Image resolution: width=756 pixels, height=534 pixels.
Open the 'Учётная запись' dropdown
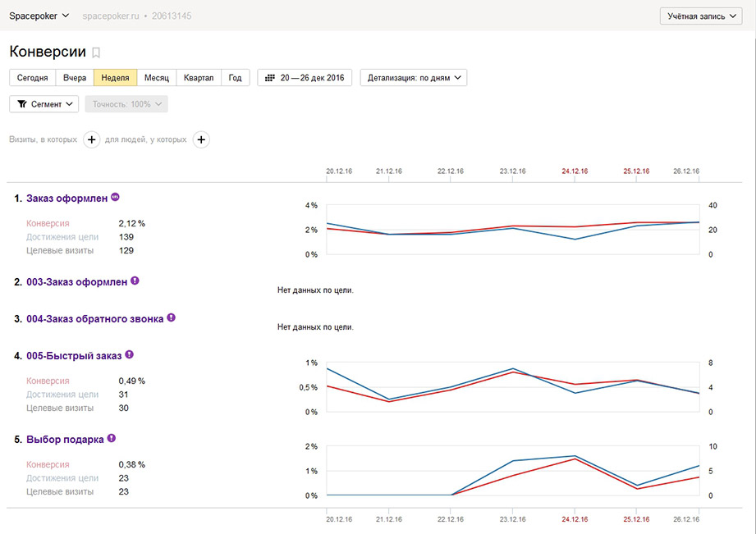tap(700, 16)
